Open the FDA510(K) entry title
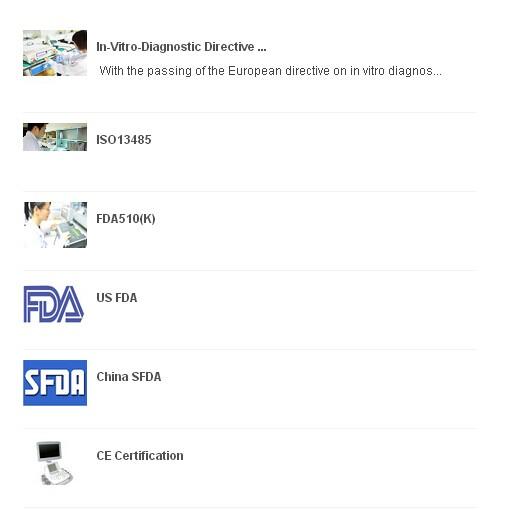This screenshot has height=510, width=520. pos(126,219)
